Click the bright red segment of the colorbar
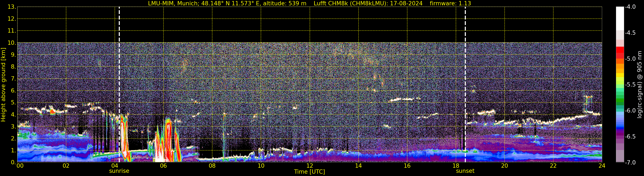 pos(620,50)
